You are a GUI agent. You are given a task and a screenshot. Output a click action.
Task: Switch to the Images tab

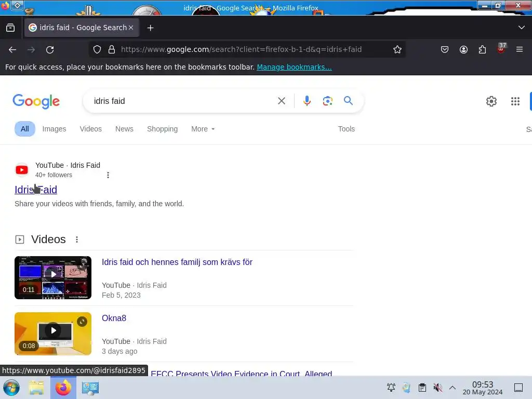(x=54, y=129)
